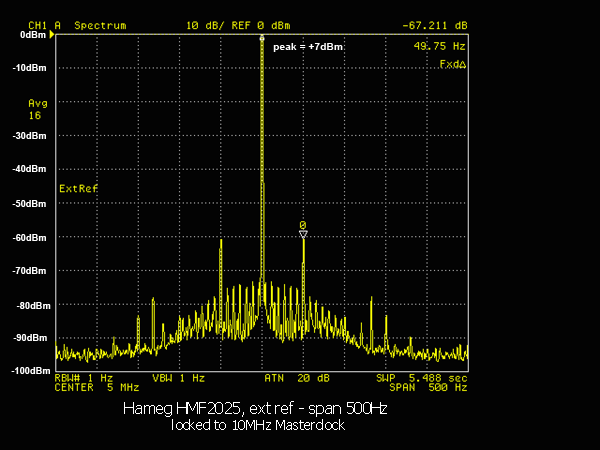600x450 pixels.
Task: Click the 'peak = +7dBm' annotation
Action: point(308,47)
